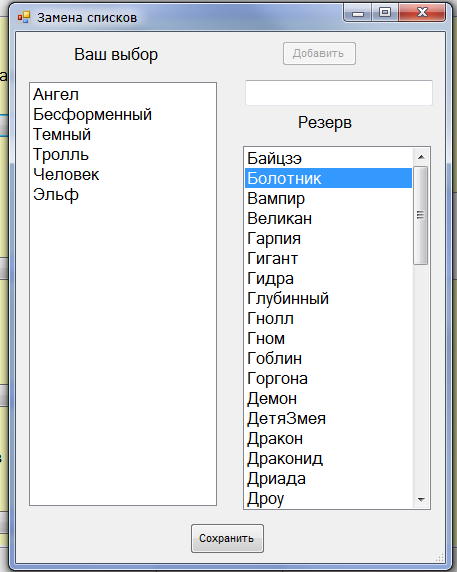This screenshot has height=572, width=457.
Task: Select Глубинный in the Резерв list
Action: click(x=328, y=298)
